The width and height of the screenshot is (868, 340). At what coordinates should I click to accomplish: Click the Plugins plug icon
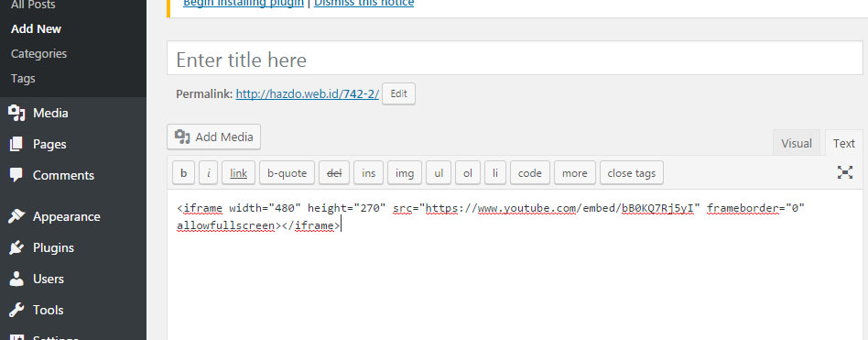16,247
